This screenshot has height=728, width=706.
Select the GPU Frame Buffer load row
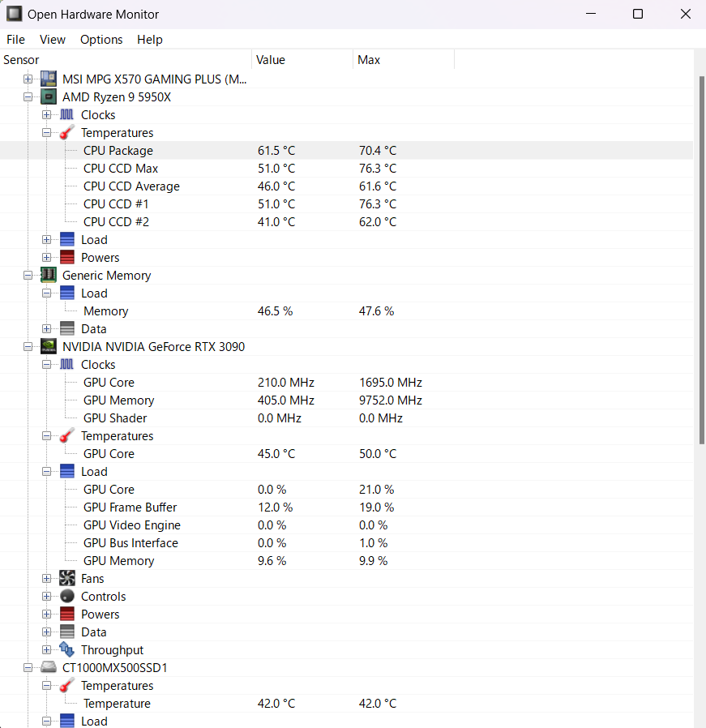click(x=346, y=507)
